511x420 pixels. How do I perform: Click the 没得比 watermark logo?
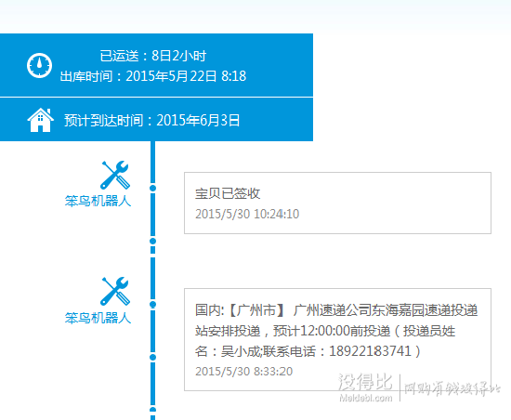point(365,382)
